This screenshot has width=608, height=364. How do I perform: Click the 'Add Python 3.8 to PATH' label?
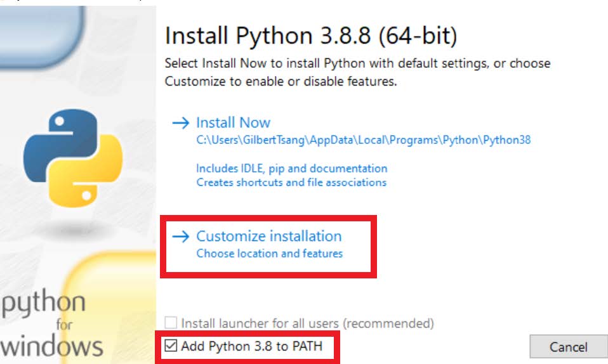coord(252,346)
